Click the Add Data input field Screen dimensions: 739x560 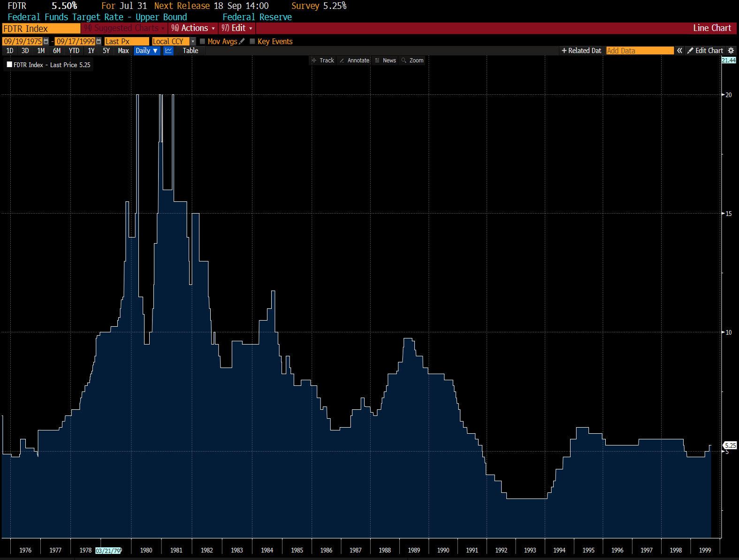tap(640, 51)
